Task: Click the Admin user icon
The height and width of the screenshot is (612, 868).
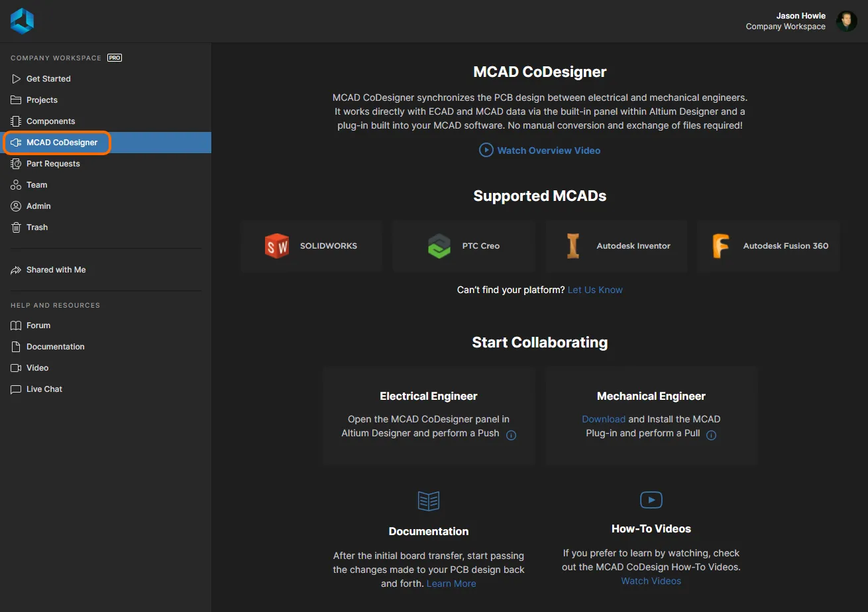Action: pyautogui.click(x=16, y=206)
